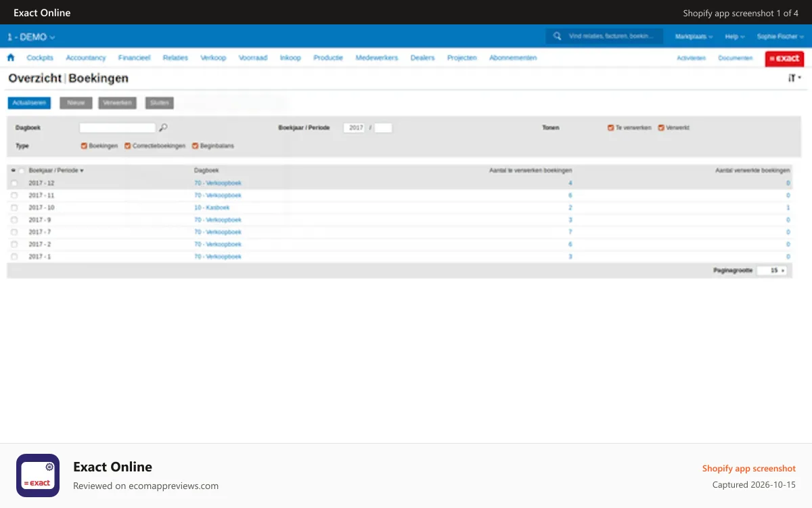Click the Verwerken button
The width and height of the screenshot is (812, 508).
click(x=117, y=103)
